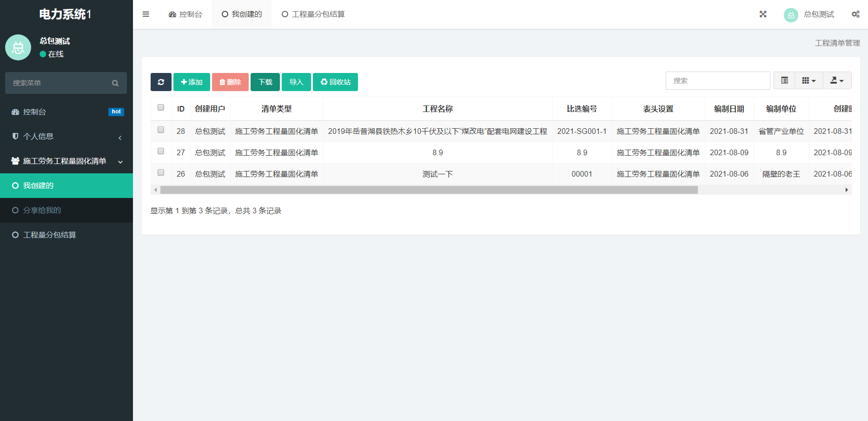Click the 导入 button
The width and height of the screenshot is (868, 421).
point(296,82)
